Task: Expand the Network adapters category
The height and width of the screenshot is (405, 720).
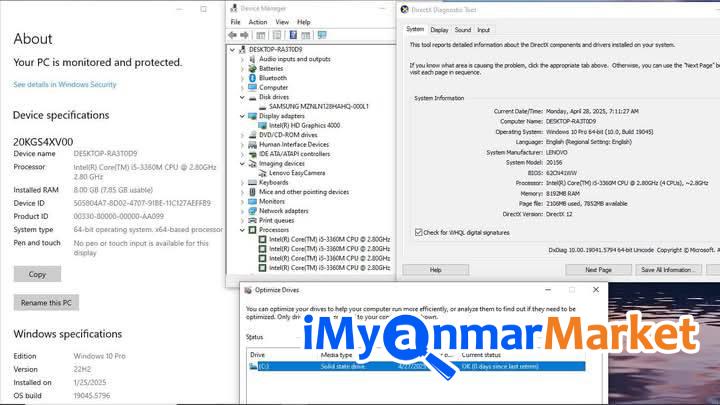Action: pos(242,211)
